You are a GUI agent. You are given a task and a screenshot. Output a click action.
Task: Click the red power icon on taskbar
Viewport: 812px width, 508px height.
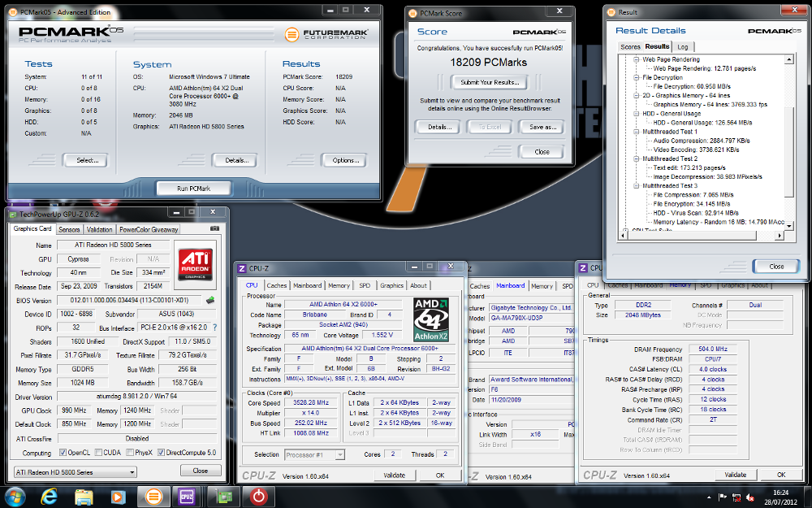click(258, 497)
